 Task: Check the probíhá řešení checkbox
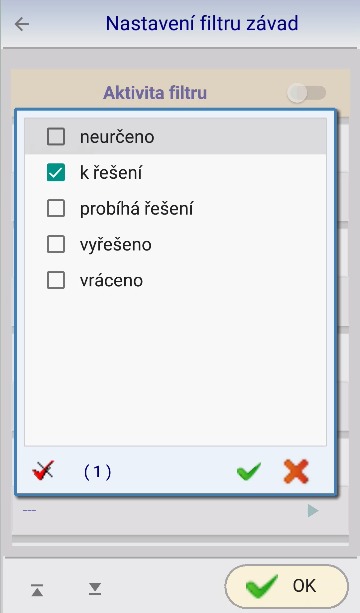[x=56, y=209]
